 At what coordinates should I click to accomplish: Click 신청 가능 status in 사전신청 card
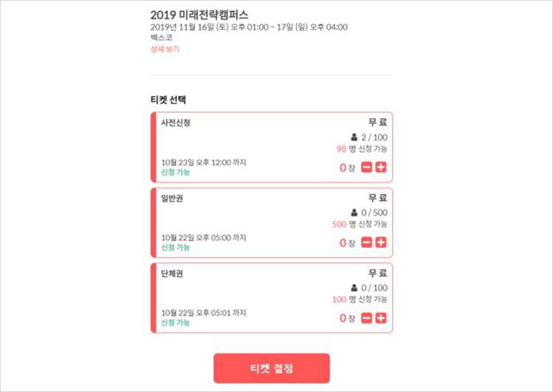[x=175, y=172]
